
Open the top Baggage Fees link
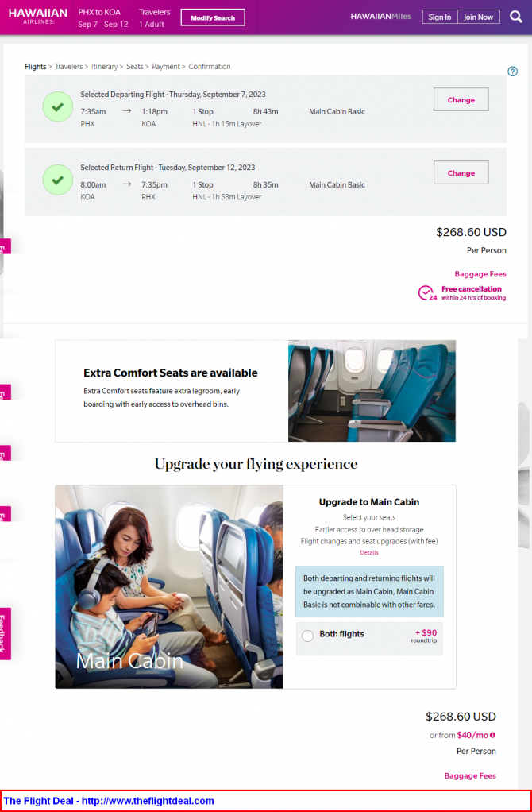click(480, 274)
